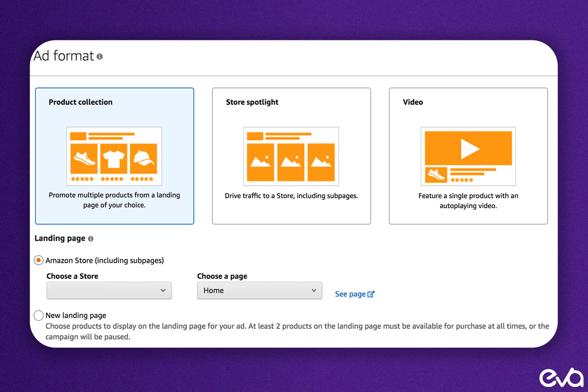Viewport: 588px width, 392px height.
Task: Click the t-shirt icon in Product collection illustration
Action: (114, 159)
